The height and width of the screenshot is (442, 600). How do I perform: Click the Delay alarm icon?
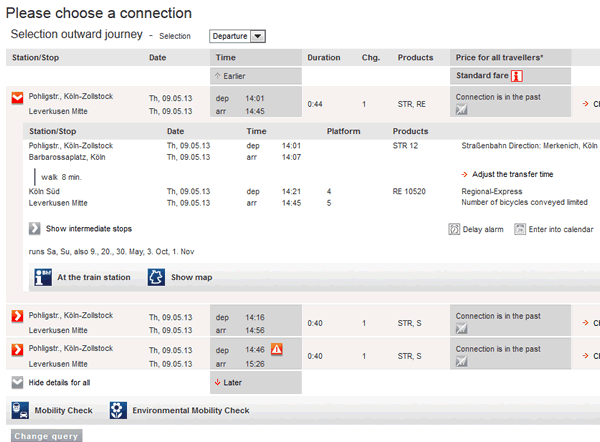pyautogui.click(x=454, y=229)
